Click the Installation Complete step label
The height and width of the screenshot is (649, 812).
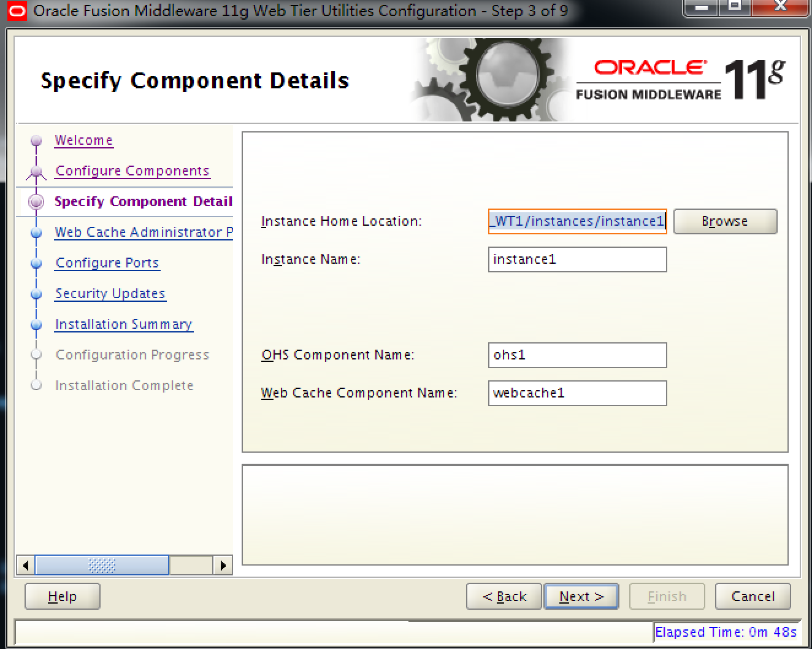pos(124,386)
